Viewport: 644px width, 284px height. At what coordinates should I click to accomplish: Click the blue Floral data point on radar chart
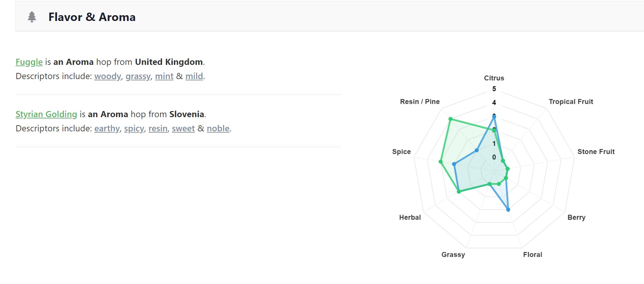pyautogui.click(x=508, y=209)
